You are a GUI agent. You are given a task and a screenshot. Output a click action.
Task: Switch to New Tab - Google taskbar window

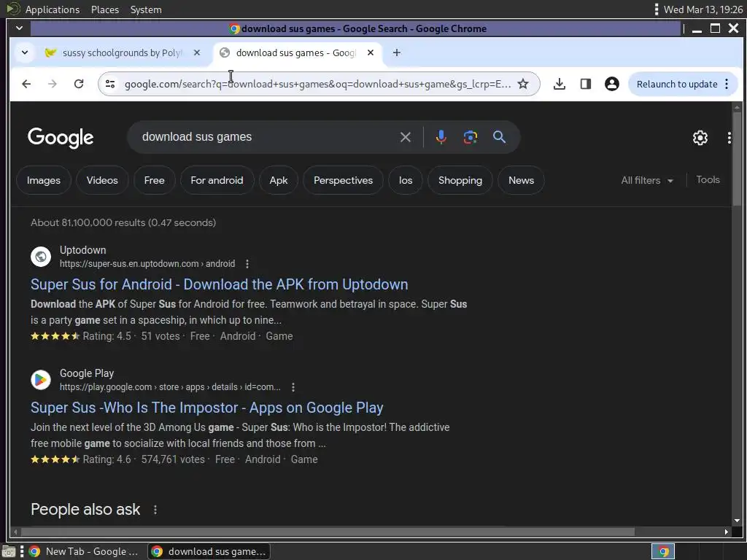[85, 551]
